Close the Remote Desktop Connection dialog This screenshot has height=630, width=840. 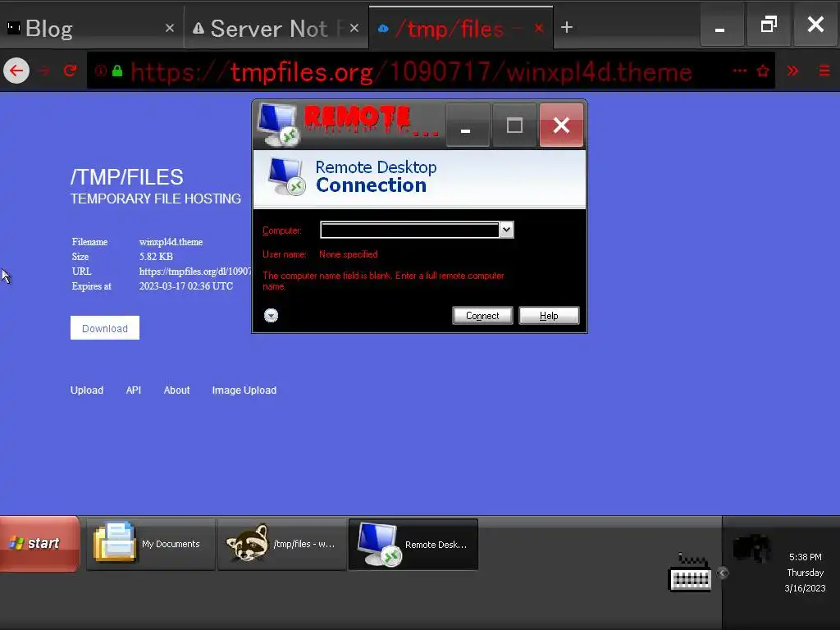pyautogui.click(x=561, y=126)
